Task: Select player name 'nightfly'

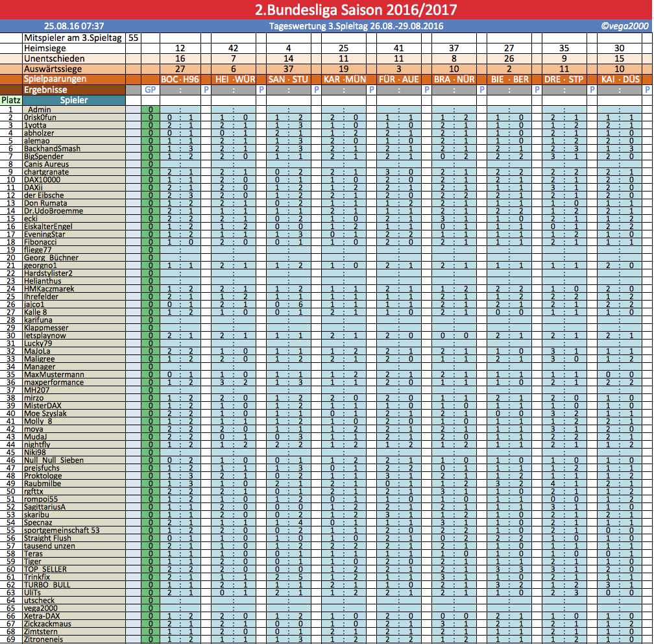Action: (37, 445)
